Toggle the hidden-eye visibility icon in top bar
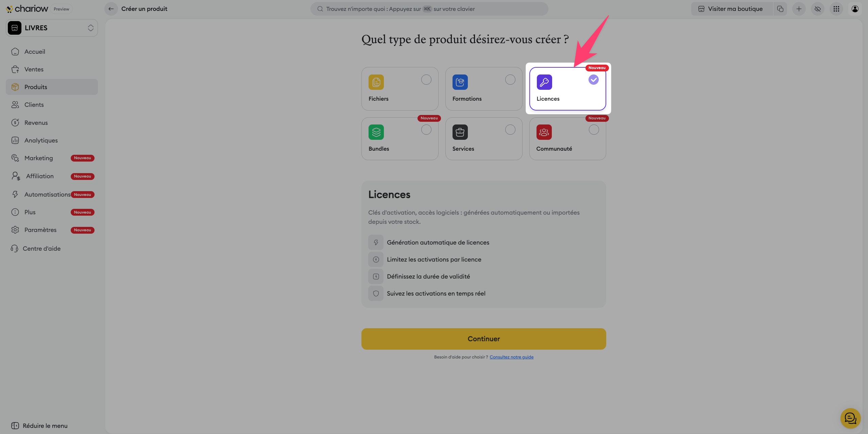868x434 pixels. (x=818, y=9)
